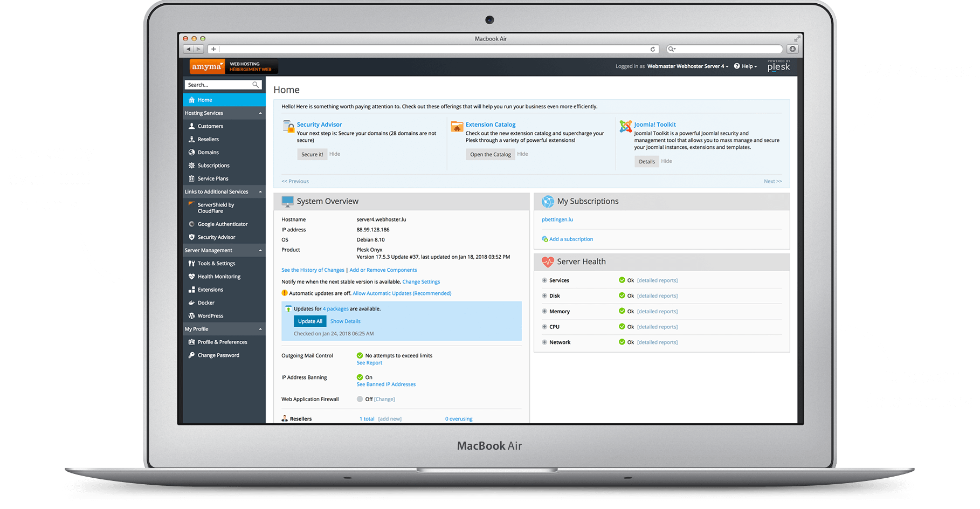Expand the Network health row
Screen dimensions: 980x509
click(544, 342)
